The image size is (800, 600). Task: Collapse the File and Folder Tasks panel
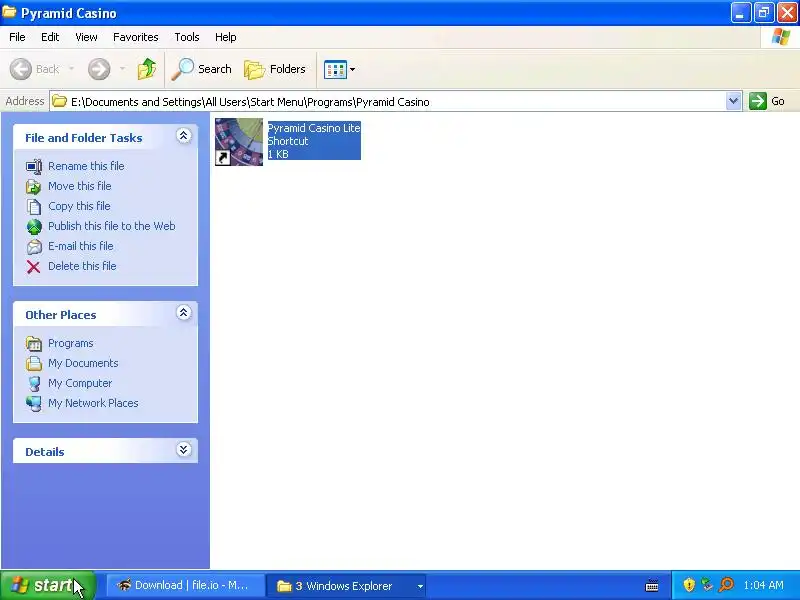(x=184, y=136)
